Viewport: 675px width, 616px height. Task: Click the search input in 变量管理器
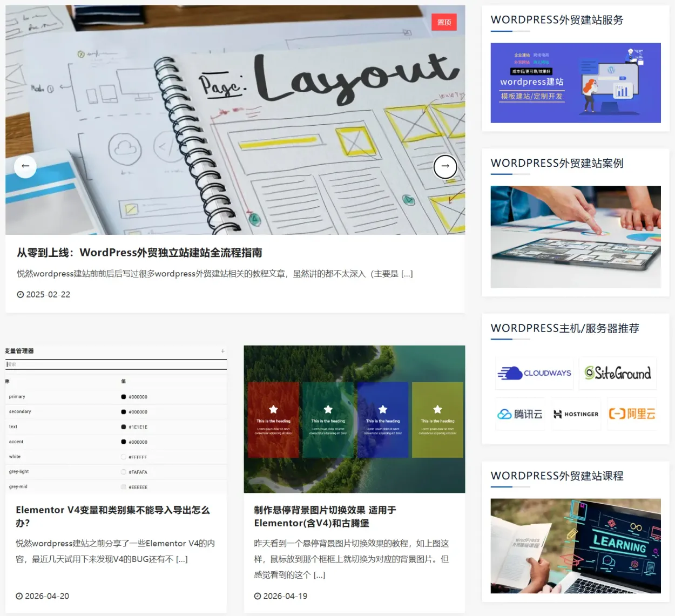click(x=116, y=364)
